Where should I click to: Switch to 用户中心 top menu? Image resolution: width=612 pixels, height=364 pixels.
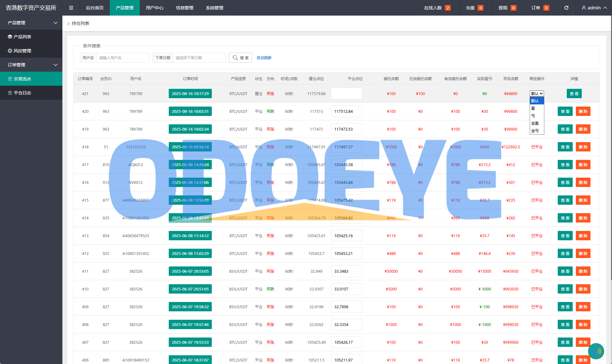point(154,8)
